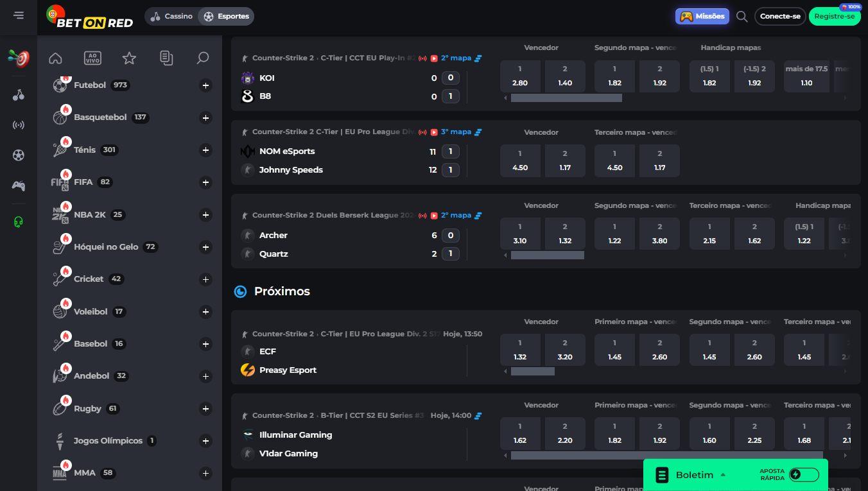
Task: Expand the Ténis sport category
Action: 205,150
